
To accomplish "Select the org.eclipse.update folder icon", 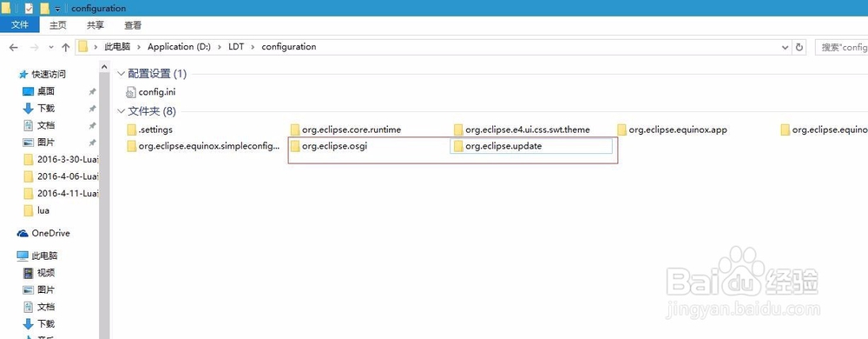I will tap(458, 146).
